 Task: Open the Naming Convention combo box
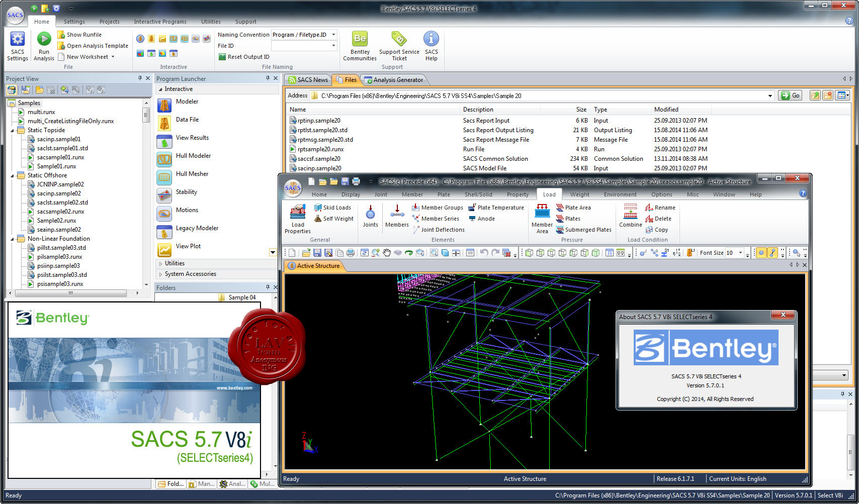(x=304, y=35)
